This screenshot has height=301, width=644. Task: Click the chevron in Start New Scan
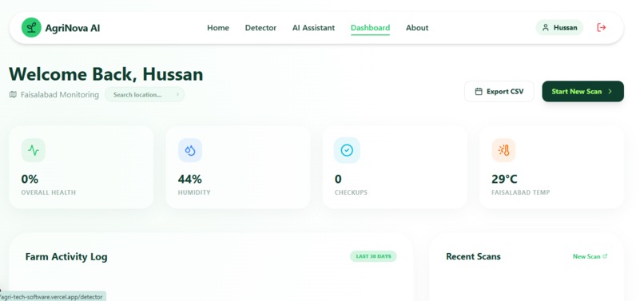point(610,92)
